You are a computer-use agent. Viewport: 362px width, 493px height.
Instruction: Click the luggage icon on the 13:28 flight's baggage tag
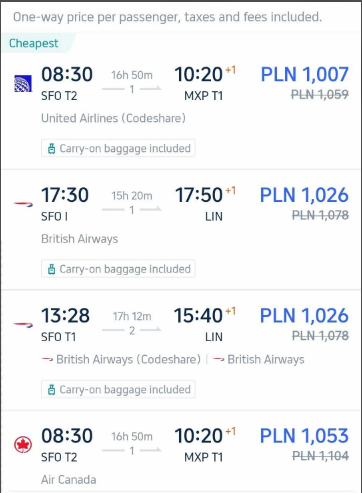(51, 390)
